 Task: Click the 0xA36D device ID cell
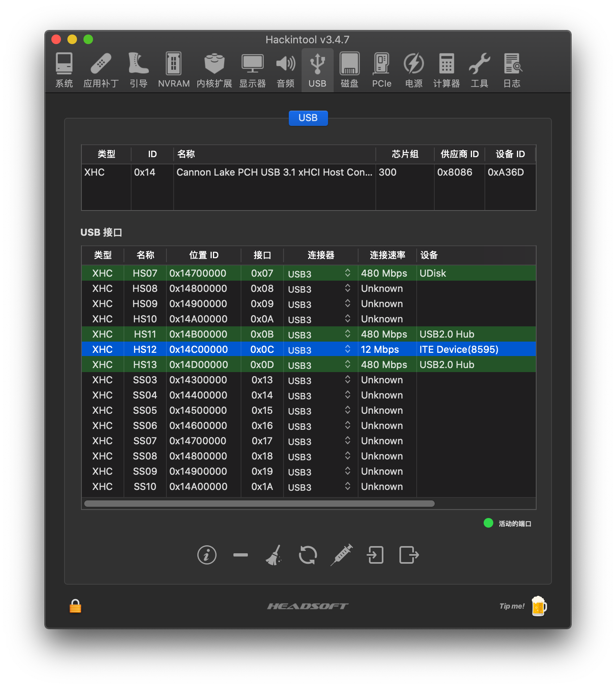[510, 172]
